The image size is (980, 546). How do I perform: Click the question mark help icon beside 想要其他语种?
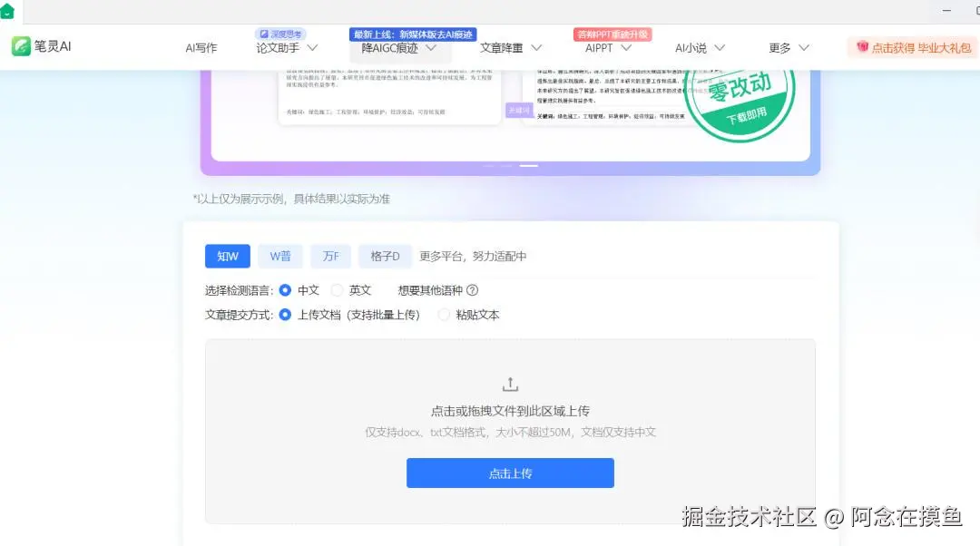[473, 290]
